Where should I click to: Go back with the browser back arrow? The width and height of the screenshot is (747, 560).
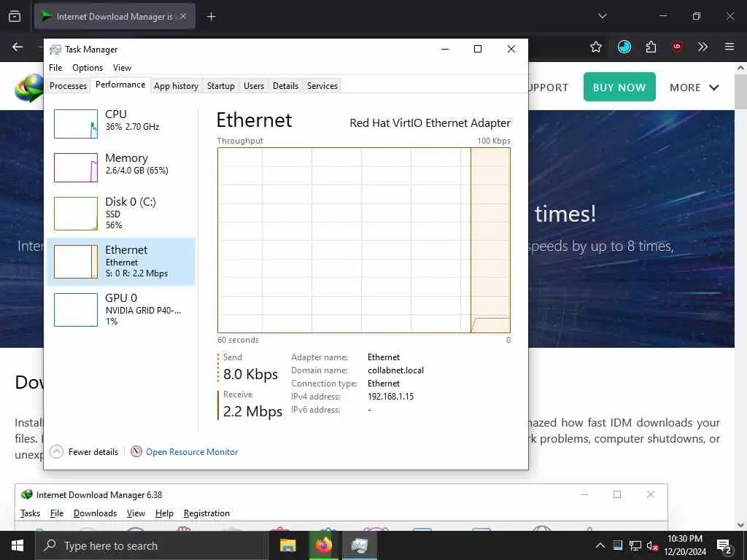18,47
